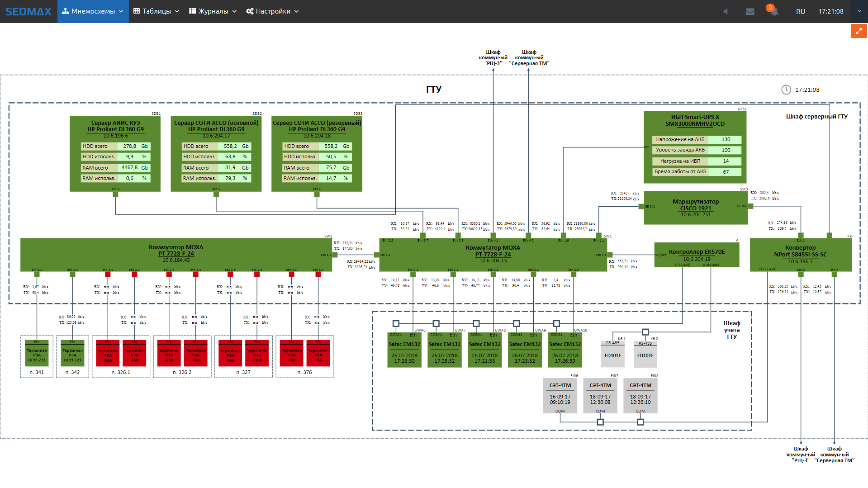The image size is (868, 488).
Task: Click the orange fullscreen expand button
Action: (x=859, y=31)
